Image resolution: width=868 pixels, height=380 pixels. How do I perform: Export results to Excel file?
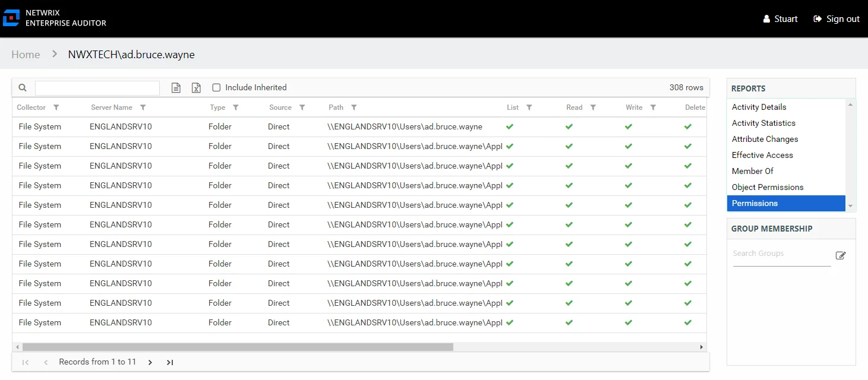(196, 88)
